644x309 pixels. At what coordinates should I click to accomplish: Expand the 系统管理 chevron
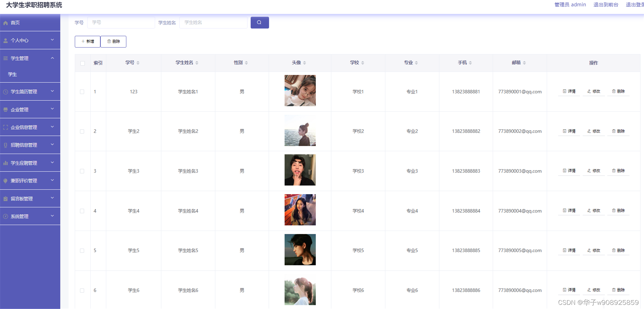[52, 216]
